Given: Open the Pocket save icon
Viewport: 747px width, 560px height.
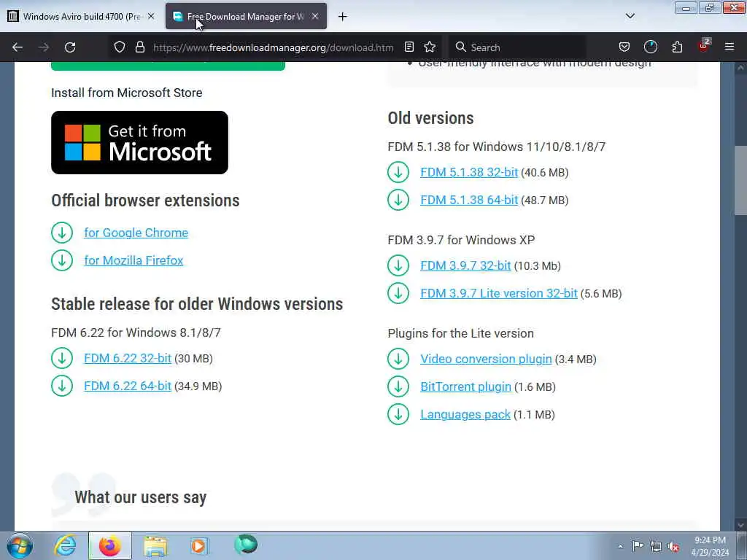Looking at the screenshot, I should (x=624, y=47).
